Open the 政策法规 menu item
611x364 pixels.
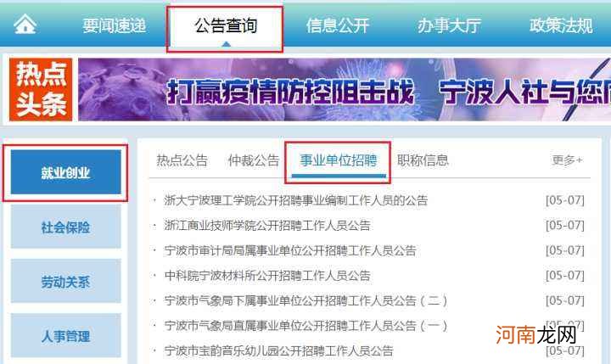pyautogui.click(x=561, y=25)
